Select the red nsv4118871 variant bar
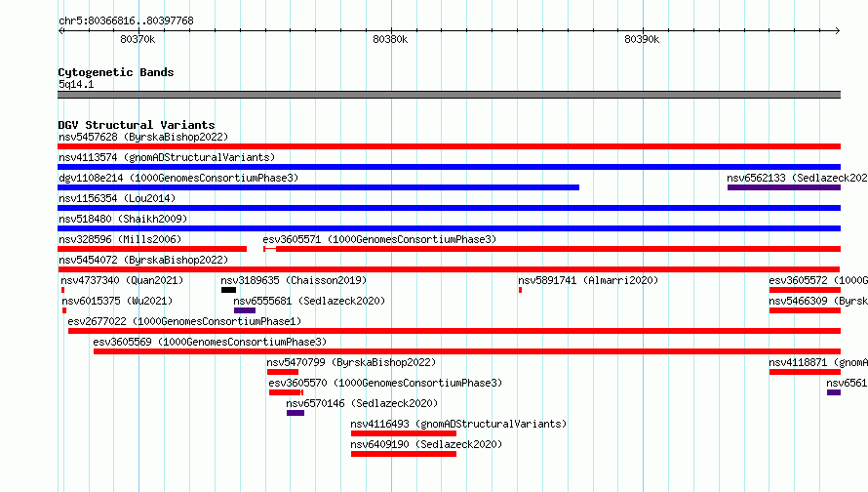 (x=805, y=372)
